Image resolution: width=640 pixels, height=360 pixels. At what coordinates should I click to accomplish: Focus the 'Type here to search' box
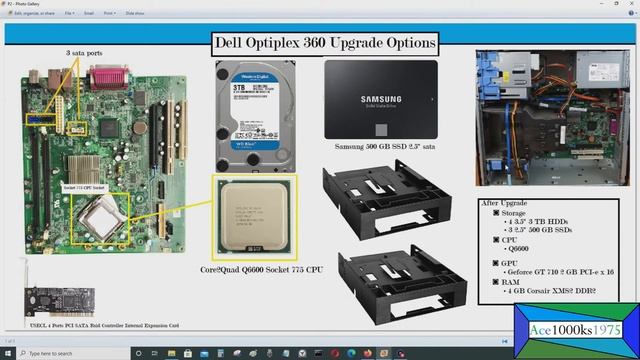(73, 353)
